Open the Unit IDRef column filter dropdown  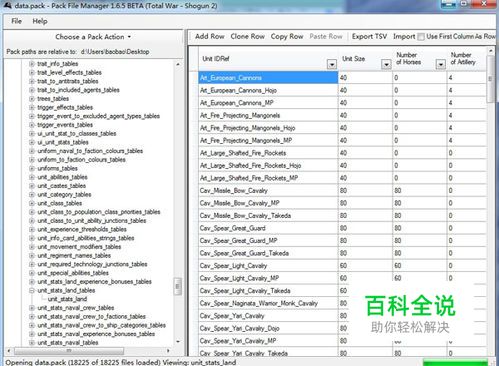(332, 64)
